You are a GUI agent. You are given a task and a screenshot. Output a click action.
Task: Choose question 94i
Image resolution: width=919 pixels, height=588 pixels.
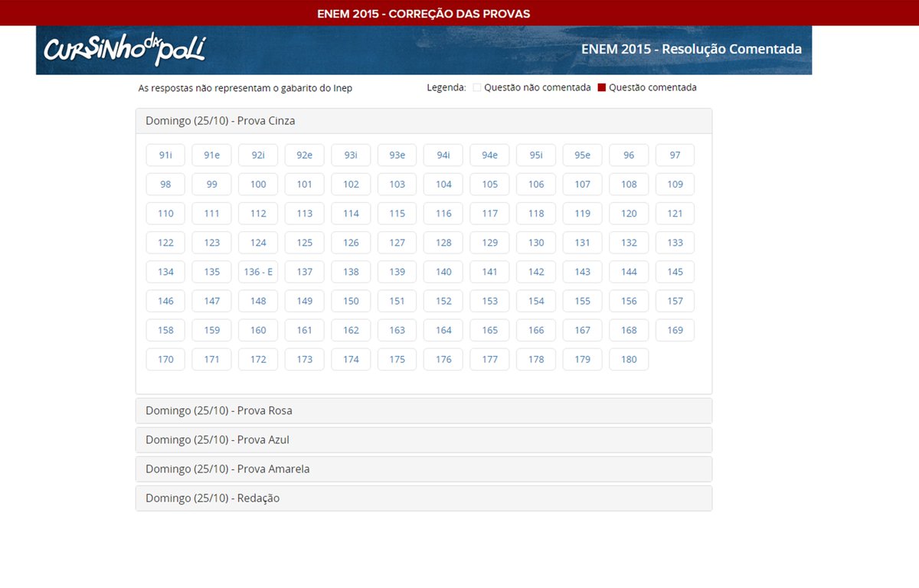tap(443, 155)
